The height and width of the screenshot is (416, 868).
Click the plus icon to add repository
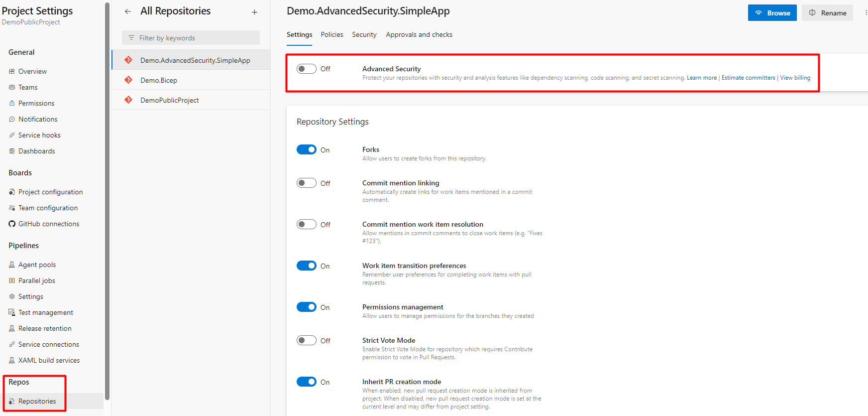(x=254, y=12)
